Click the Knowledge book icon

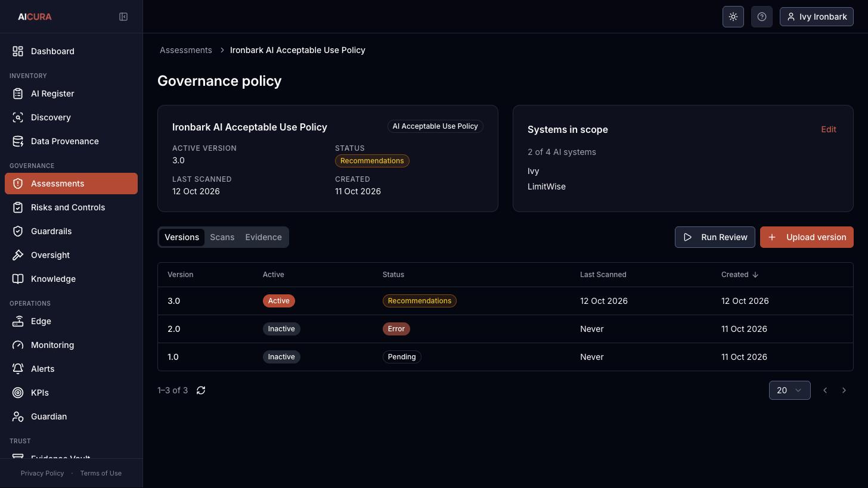point(18,279)
